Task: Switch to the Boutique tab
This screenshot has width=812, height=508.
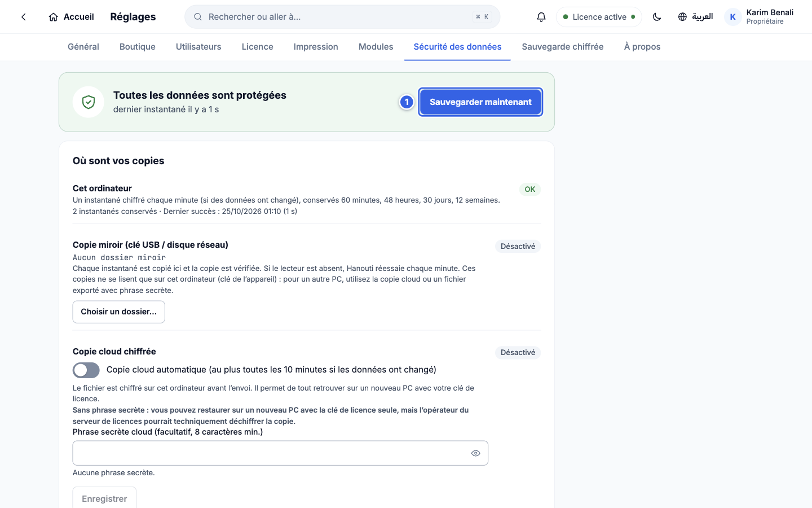Action: (x=138, y=47)
